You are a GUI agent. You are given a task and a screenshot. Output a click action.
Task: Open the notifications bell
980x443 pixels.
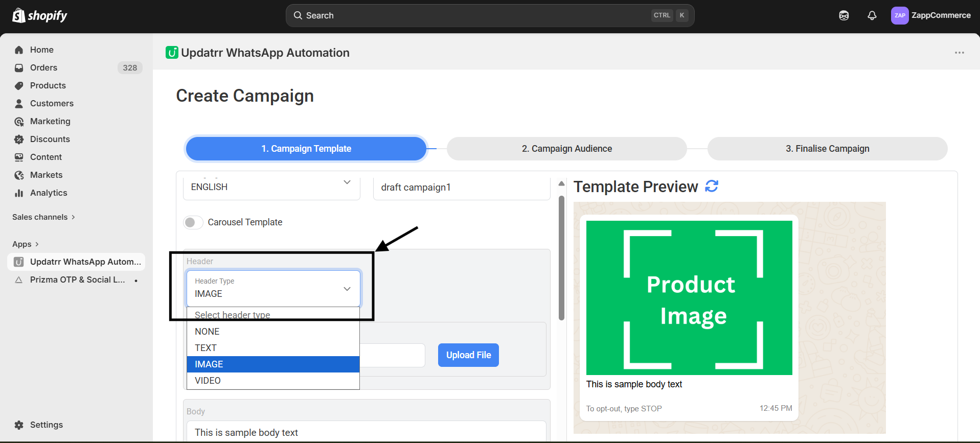(872, 15)
